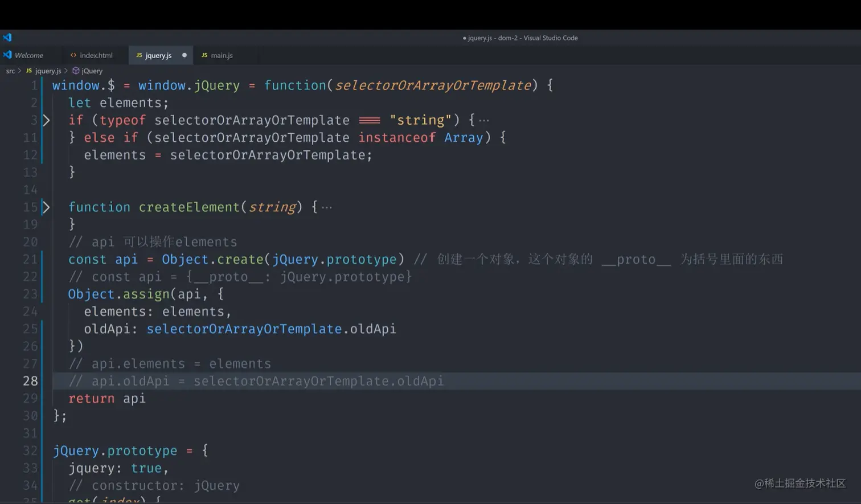Click the comment "// api.oldApi = selectorOrArrayOrTemplate.oldApi"

[x=256, y=381]
